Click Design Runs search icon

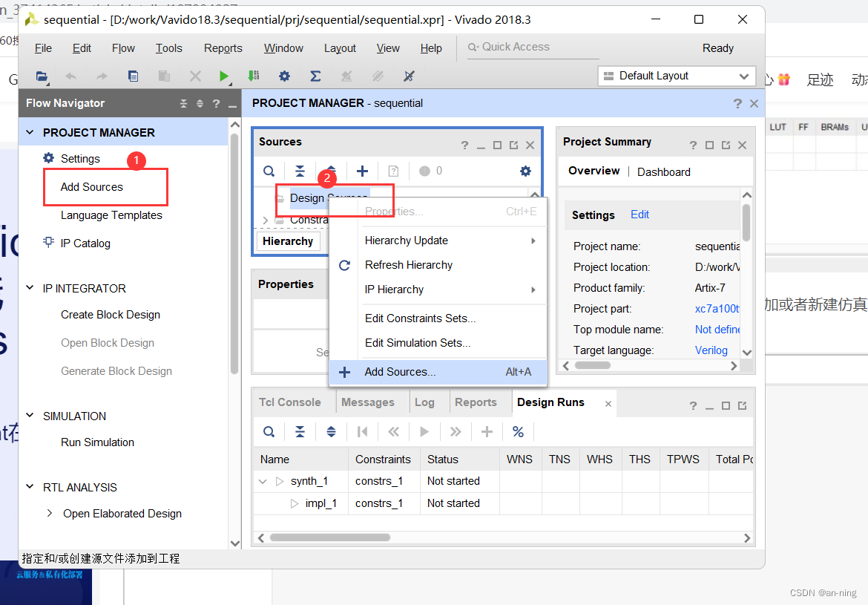269,431
